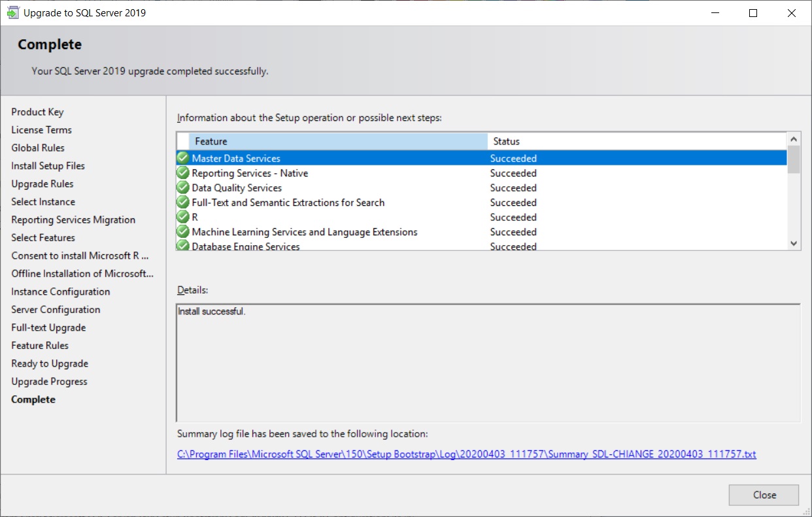
Task: Click the Ready to Upgrade step
Action: (50, 363)
